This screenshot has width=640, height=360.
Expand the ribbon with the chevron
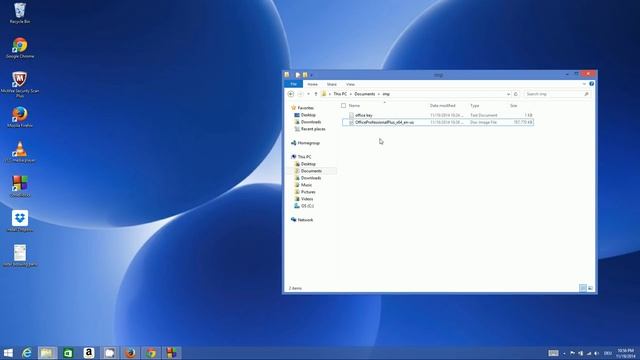(x=584, y=84)
